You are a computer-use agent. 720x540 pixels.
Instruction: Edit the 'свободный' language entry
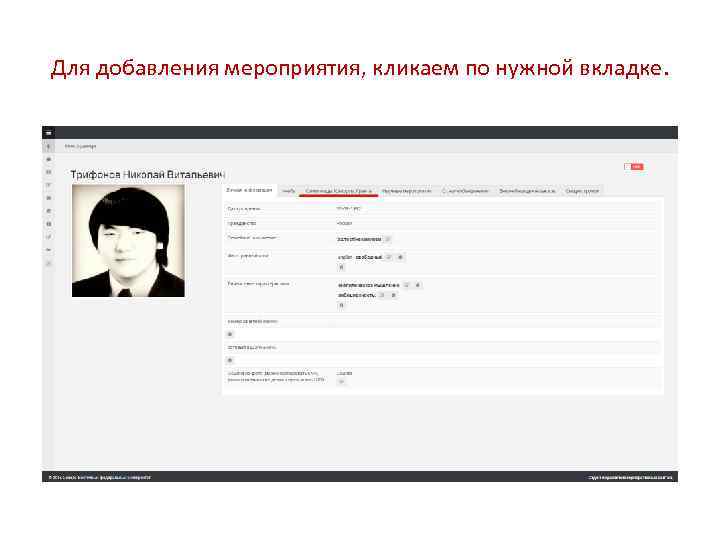tap(388, 257)
